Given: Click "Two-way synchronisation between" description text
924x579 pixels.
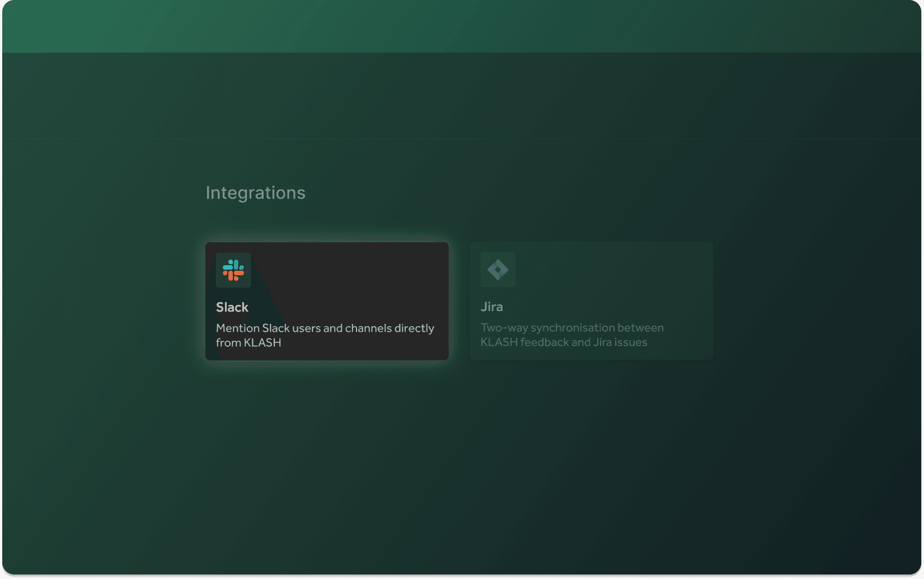Looking at the screenshot, I should pyautogui.click(x=572, y=327).
